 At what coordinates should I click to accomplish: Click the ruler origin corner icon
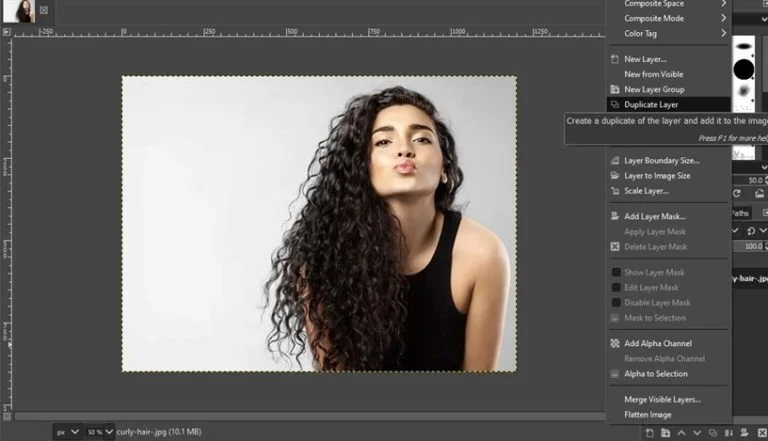pyautogui.click(x=6, y=32)
